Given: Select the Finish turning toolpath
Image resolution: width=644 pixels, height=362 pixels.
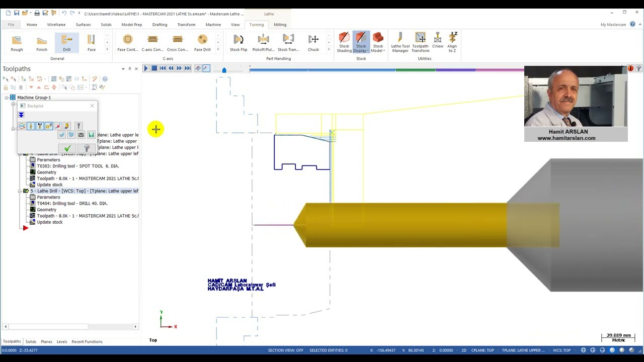Looking at the screenshot, I should (x=42, y=43).
